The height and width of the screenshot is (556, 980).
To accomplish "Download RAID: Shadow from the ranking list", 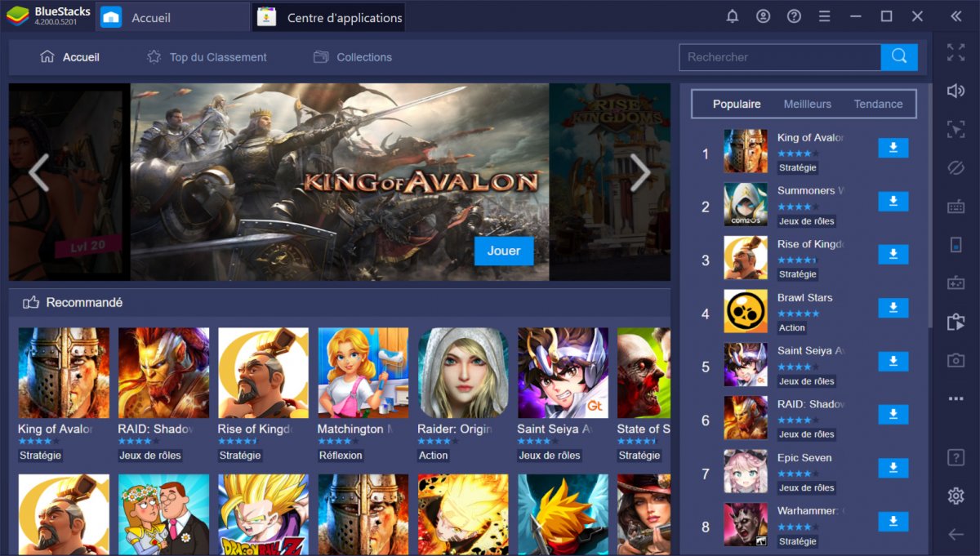I will click(x=893, y=415).
